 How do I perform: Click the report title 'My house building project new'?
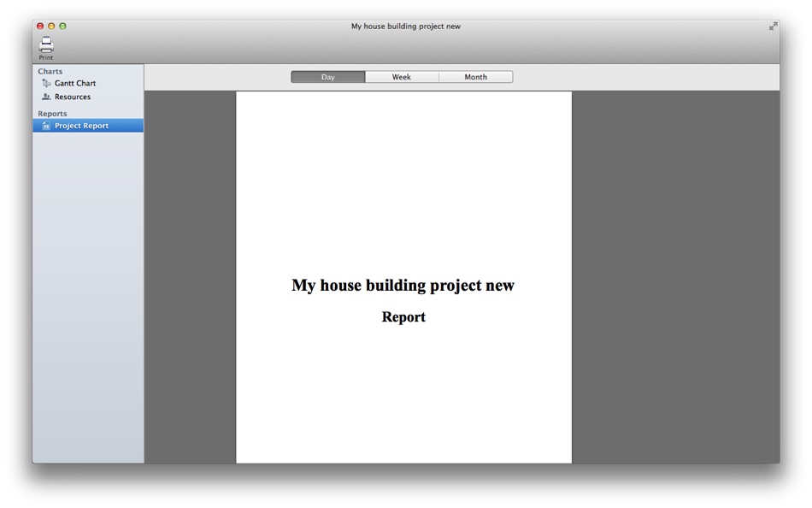[x=403, y=285]
